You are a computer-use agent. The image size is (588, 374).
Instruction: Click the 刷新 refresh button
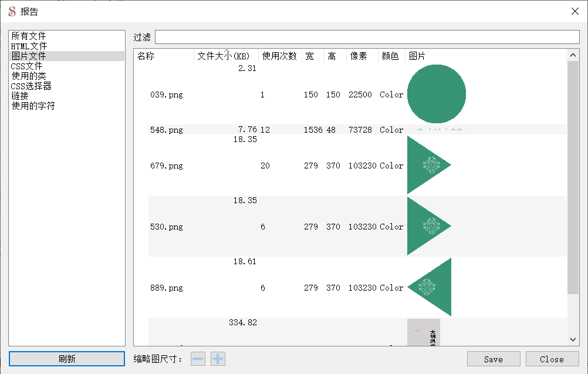point(66,359)
